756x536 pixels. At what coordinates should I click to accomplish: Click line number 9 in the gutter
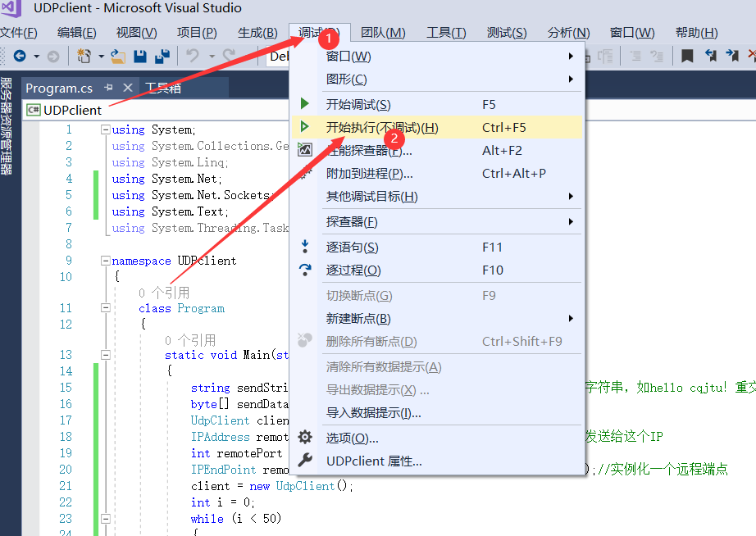point(68,261)
